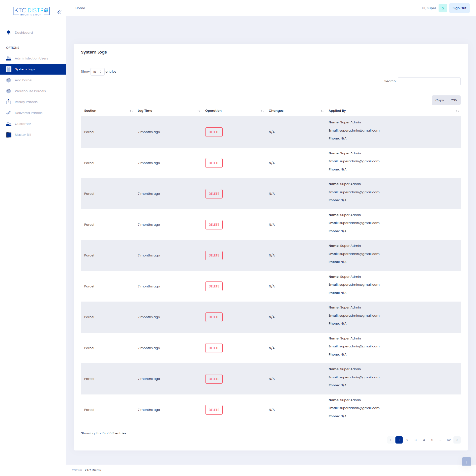Click the Customer icon in the sidebar
This screenshot has height=476, width=476.
coord(9,124)
